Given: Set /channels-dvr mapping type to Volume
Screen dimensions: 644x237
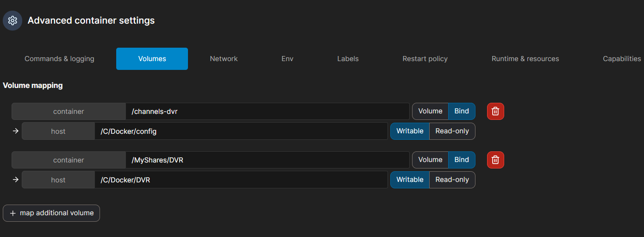Looking at the screenshot, I should coord(430,111).
